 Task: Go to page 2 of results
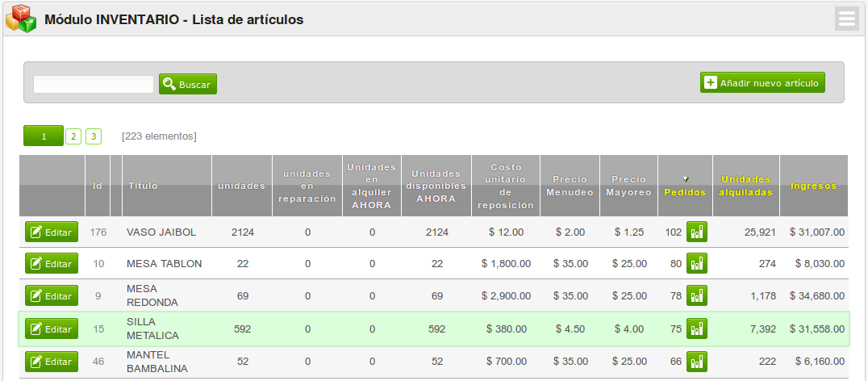point(73,136)
